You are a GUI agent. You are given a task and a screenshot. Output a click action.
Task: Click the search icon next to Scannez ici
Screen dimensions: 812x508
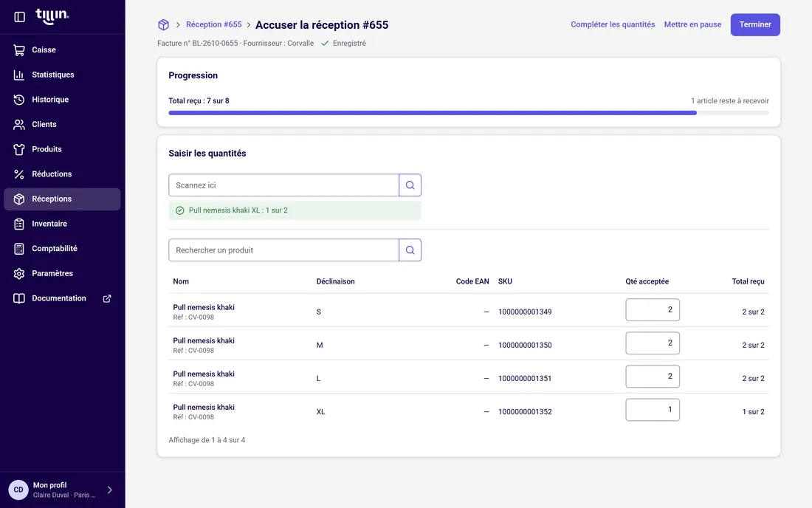pos(410,185)
